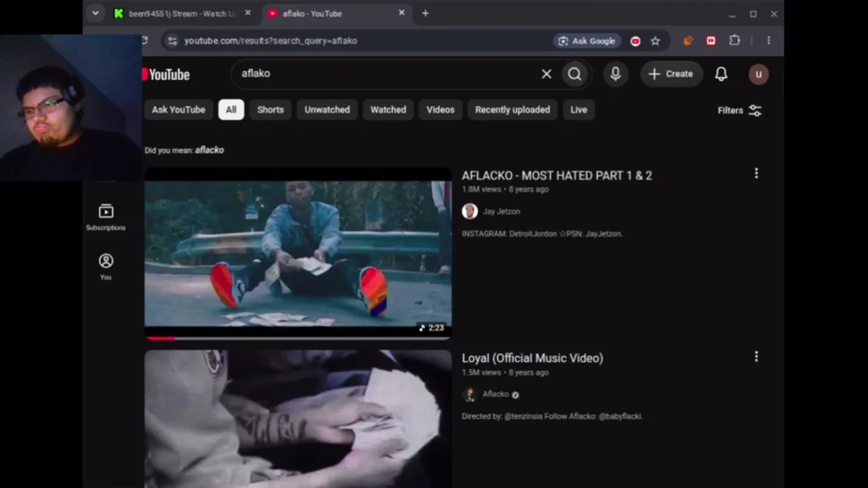Click into the YouTube search box
The width and height of the screenshot is (868, 488).
(387, 74)
